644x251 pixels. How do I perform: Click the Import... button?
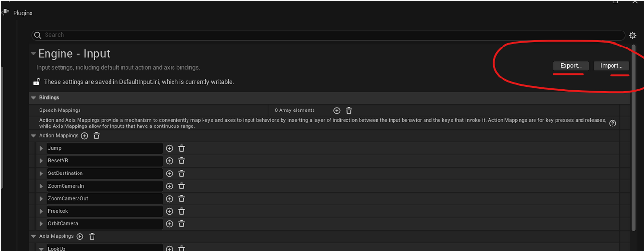(611, 66)
